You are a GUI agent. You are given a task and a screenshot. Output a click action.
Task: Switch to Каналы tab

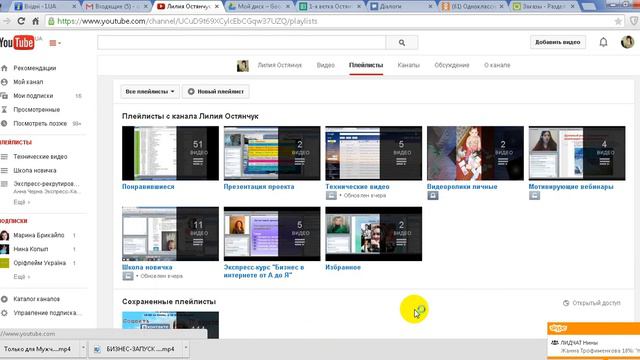coord(408,65)
